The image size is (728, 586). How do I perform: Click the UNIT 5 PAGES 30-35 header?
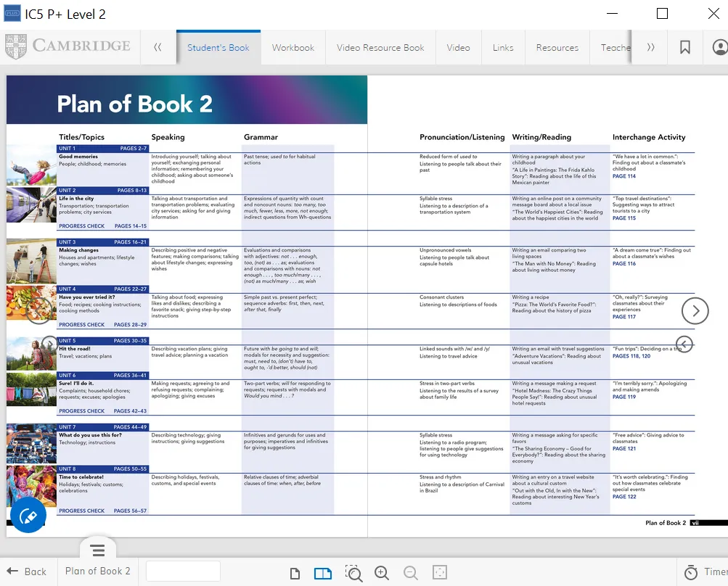point(102,341)
